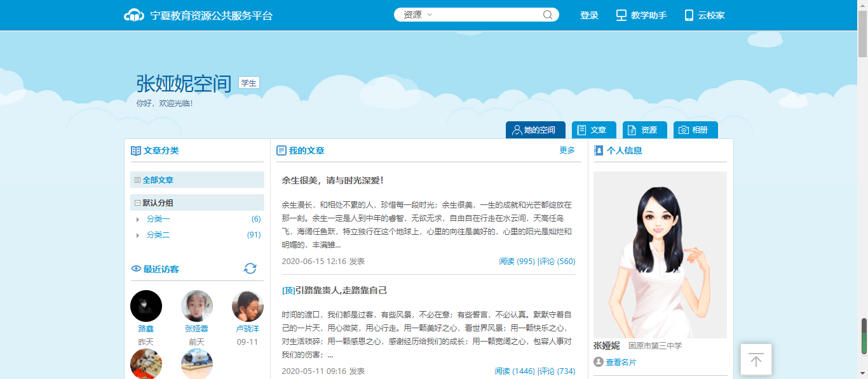Open article 余生很美，请与时光深爱！
The height and width of the screenshot is (379, 868).
pos(332,180)
